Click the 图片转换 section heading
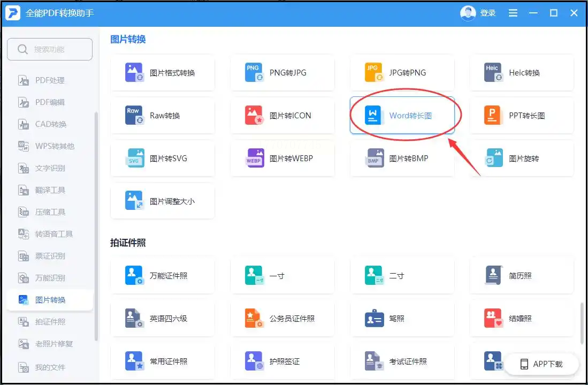 click(128, 39)
